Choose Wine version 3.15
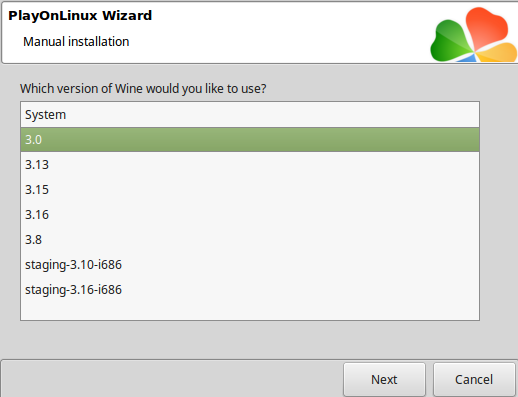Screen dimensions: 518x397 tap(250, 190)
